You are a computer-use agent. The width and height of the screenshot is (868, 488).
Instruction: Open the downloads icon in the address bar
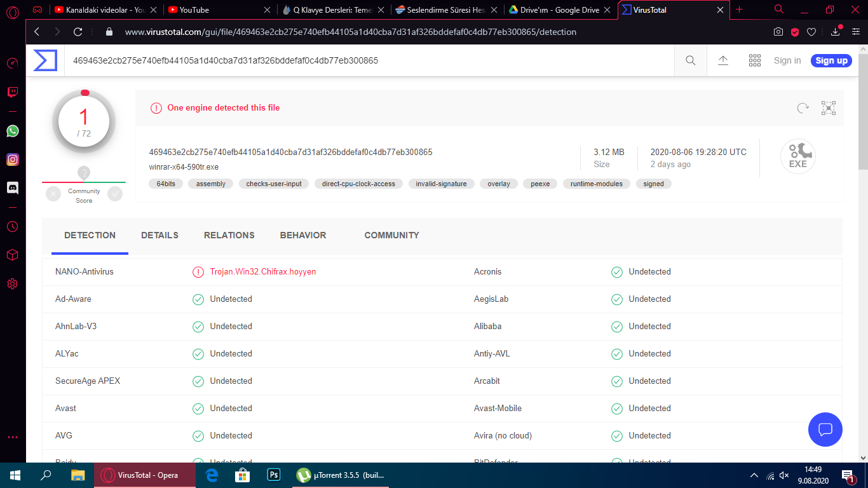pyautogui.click(x=836, y=32)
